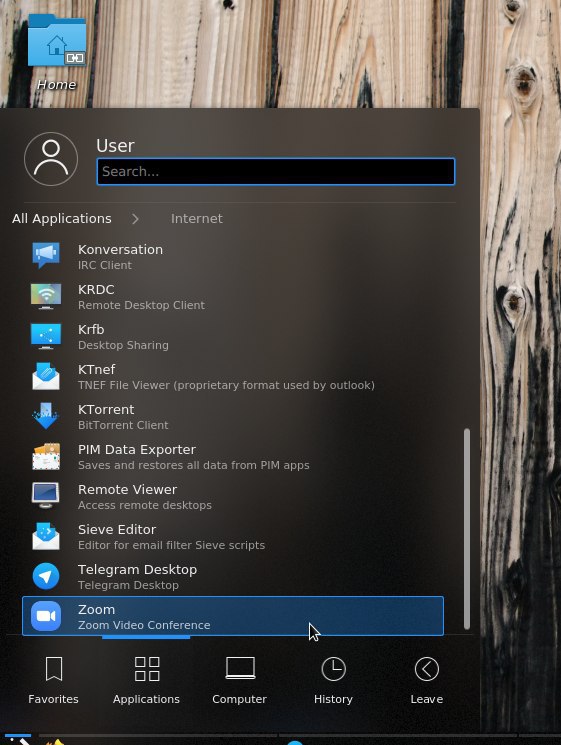The image size is (561, 745).
Task: Switch to the Favorites tab
Action: coord(53,679)
